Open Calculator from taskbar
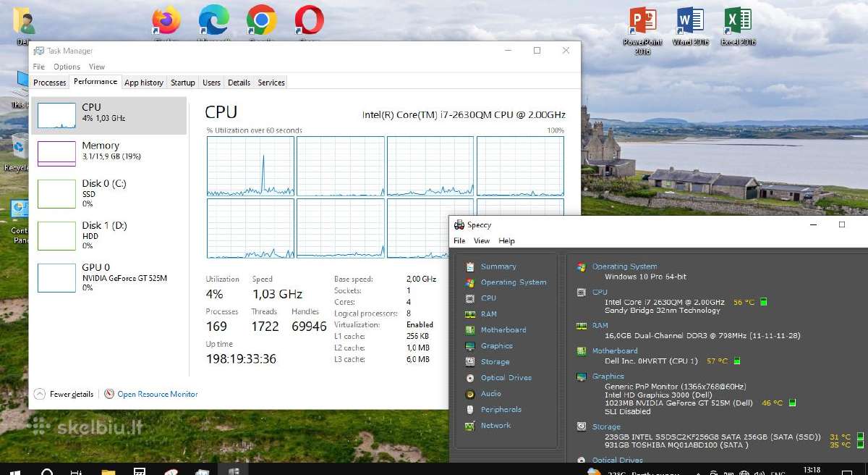 click(140, 471)
